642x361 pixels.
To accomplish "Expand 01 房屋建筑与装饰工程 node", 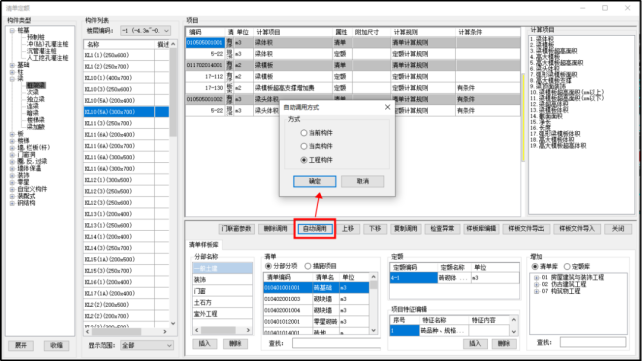I will (x=536, y=278).
